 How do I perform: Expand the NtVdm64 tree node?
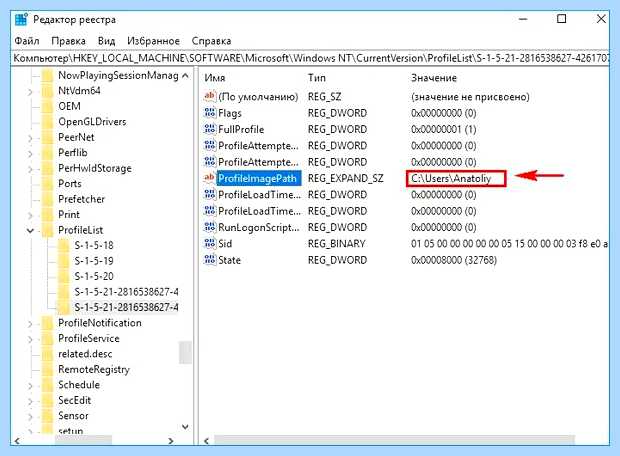tap(30, 91)
